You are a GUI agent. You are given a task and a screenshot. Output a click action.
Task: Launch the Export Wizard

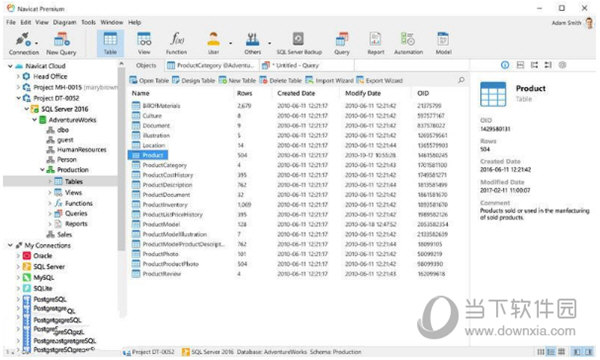coord(380,80)
